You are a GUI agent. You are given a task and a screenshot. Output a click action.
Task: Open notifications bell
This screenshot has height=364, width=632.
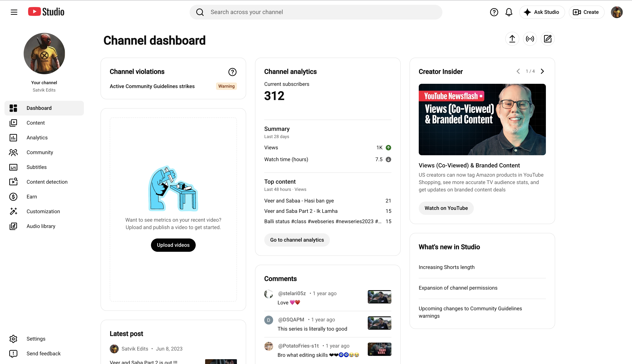click(x=509, y=12)
